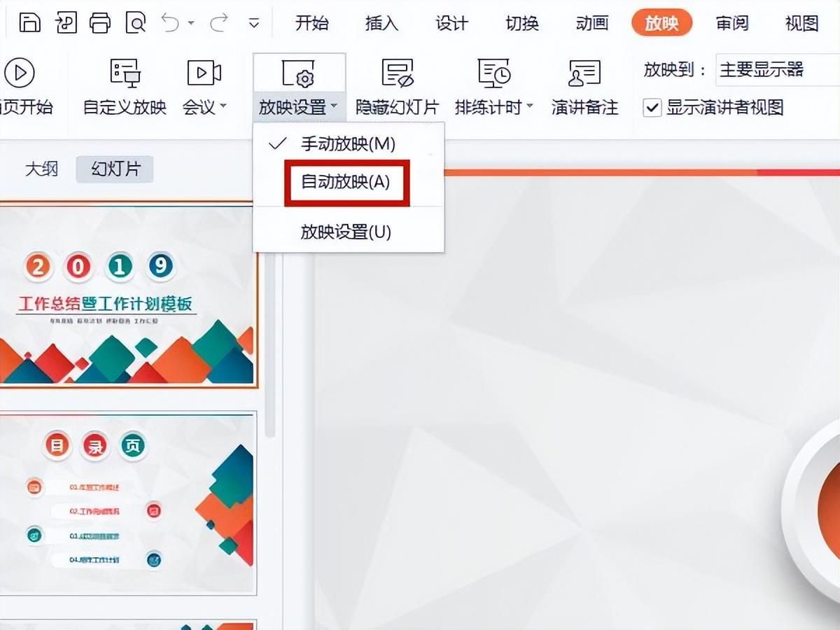Toggle the 显示演讲者视图 checkbox

pyautogui.click(x=652, y=108)
